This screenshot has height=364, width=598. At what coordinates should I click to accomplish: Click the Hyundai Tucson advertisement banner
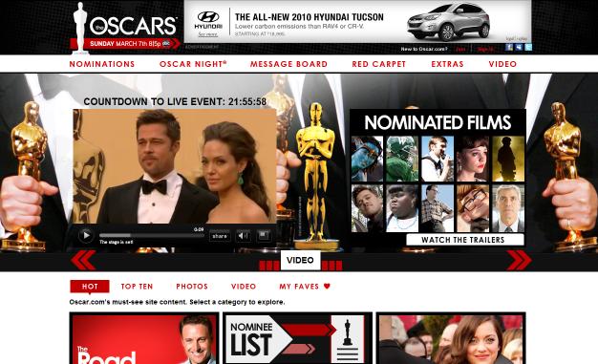357,21
